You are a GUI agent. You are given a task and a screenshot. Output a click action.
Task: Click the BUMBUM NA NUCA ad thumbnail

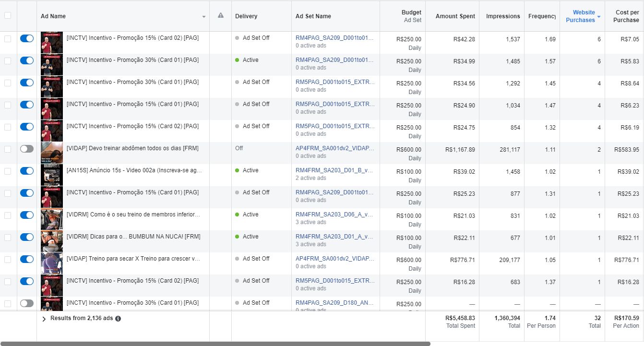52,241
